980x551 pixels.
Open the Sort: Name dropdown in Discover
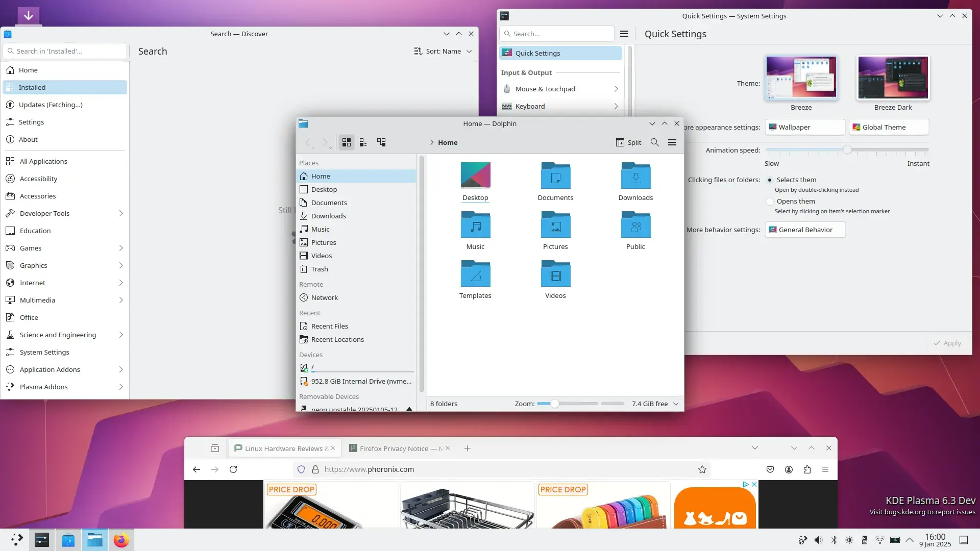(443, 51)
